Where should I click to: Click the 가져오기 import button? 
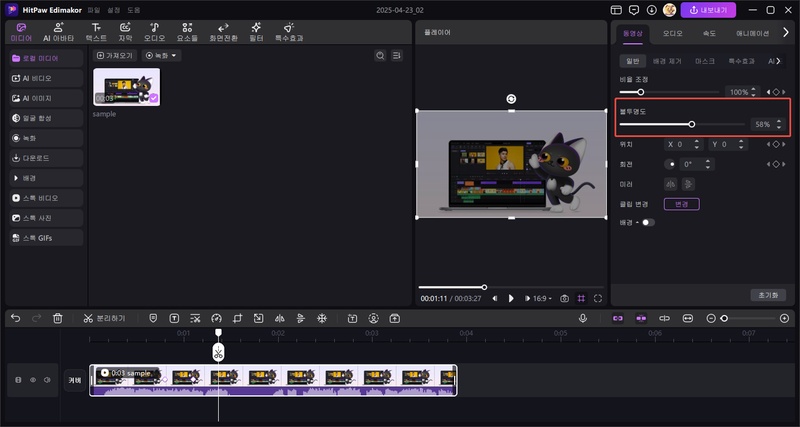click(x=115, y=56)
